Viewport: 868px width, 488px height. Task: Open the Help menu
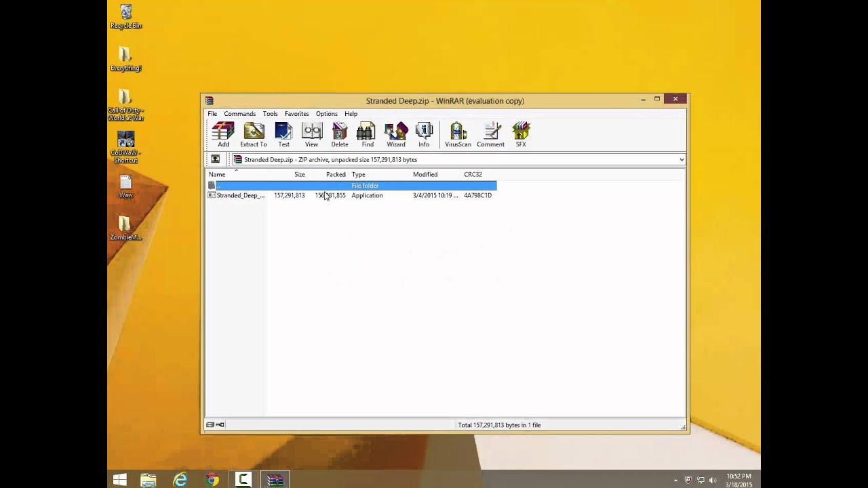[x=351, y=114]
